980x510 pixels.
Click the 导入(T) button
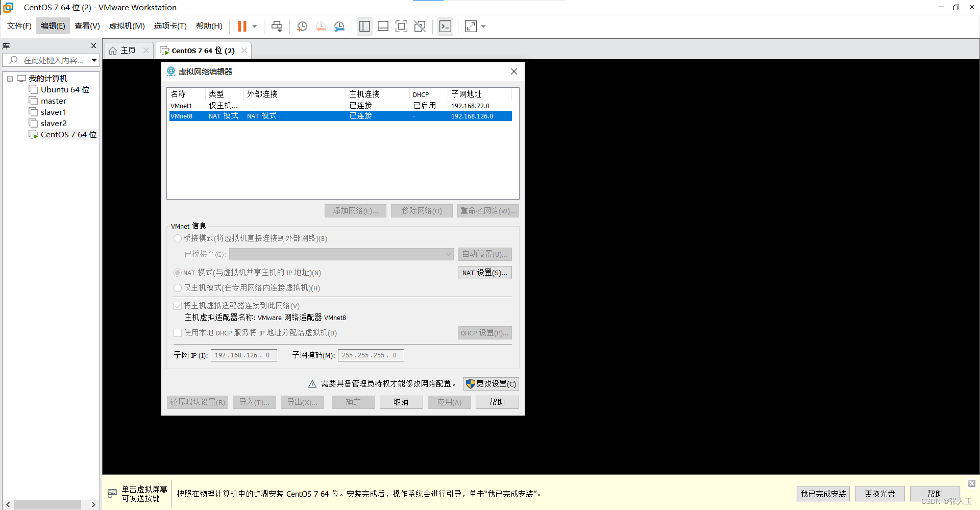(x=254, y=402)
